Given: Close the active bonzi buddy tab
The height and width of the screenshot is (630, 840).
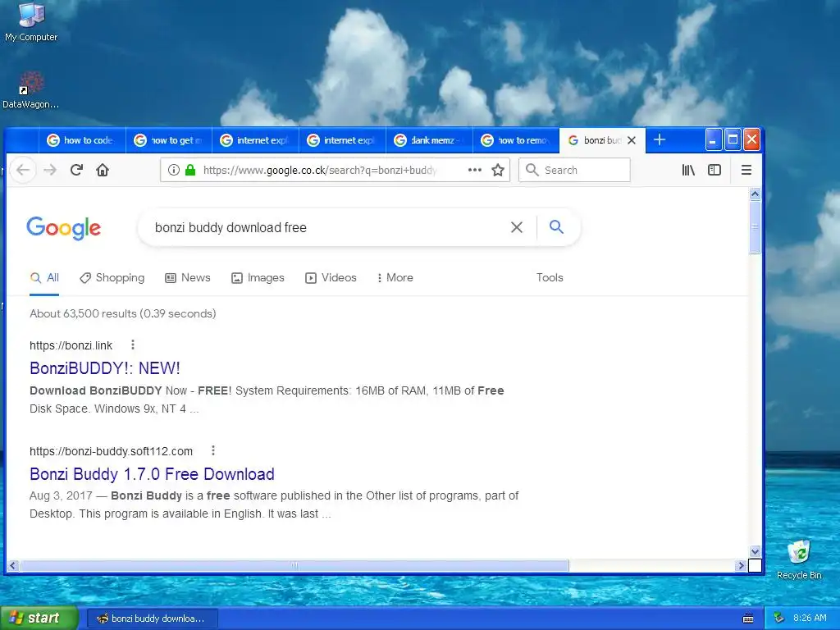Looking at the screenshot, I should (x=632, y=140).
